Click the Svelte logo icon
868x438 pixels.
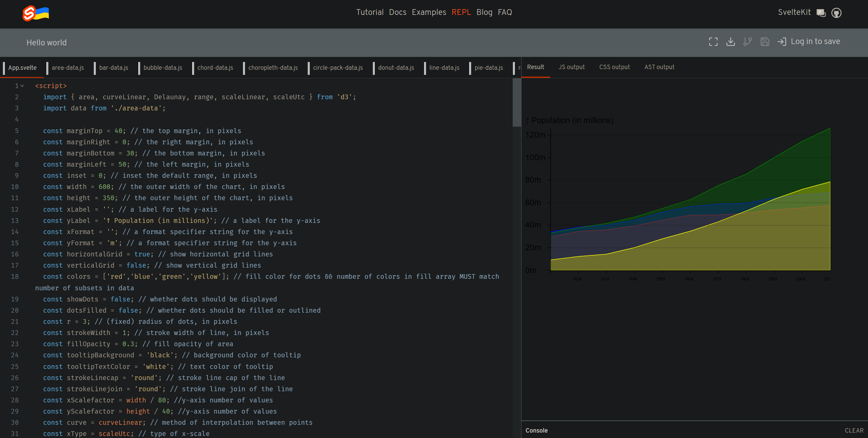[x=29, y=14]
